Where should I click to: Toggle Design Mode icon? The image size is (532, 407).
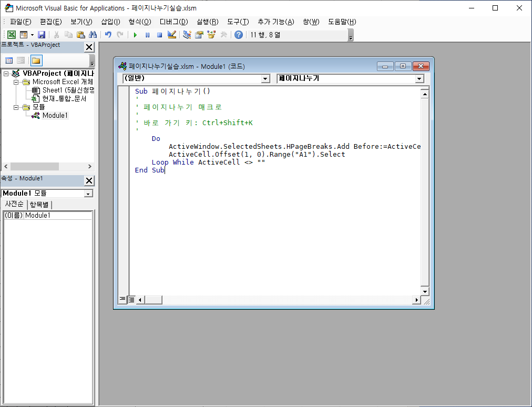(172, 35)
